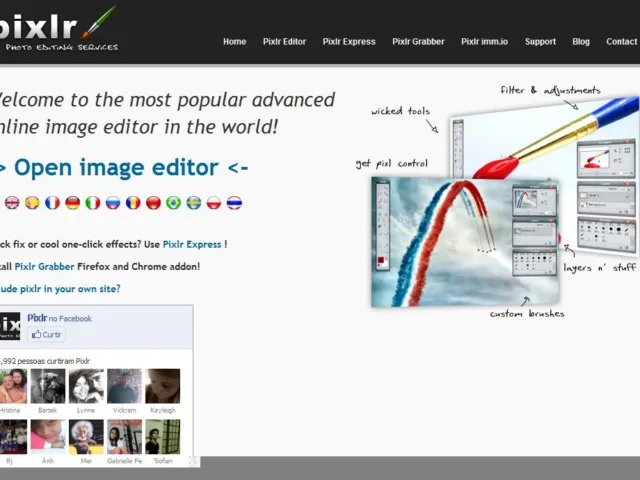Click 'pixlr in your own site?' link
Image resolution: width=640 pixels, height=480 pixels.
click(60, 289)
